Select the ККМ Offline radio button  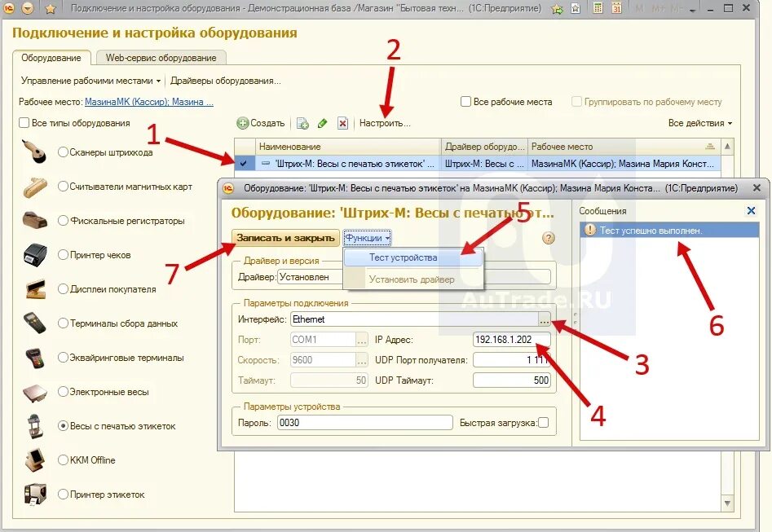point(63,459)
